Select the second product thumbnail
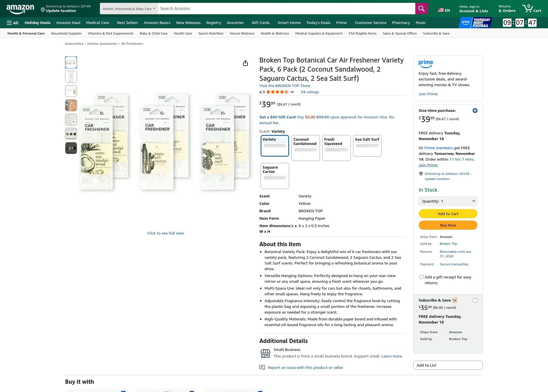 [x=71, y=77]
